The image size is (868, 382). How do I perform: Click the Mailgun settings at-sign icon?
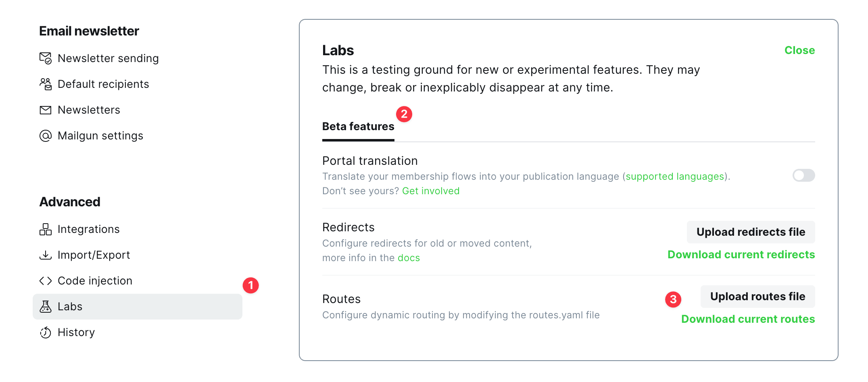point(46,136)
